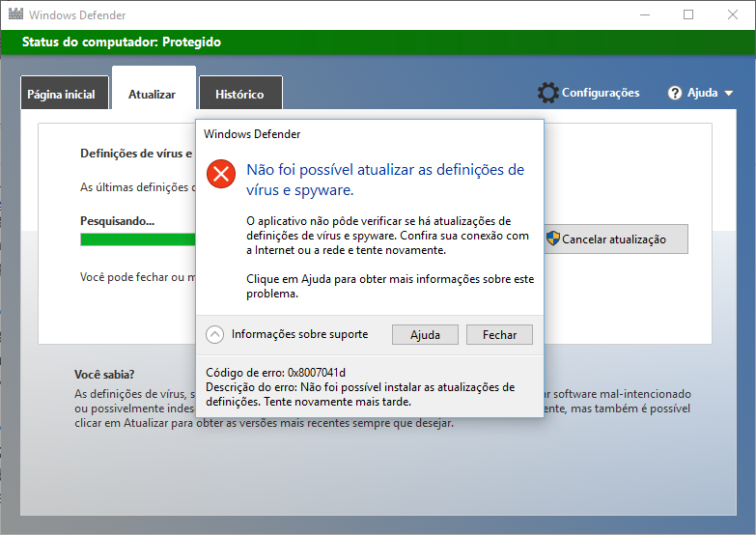The width and height of the screenshot is (756, 535).
Task: Select the Atualizar tab
Action: (x=154, y=88)
